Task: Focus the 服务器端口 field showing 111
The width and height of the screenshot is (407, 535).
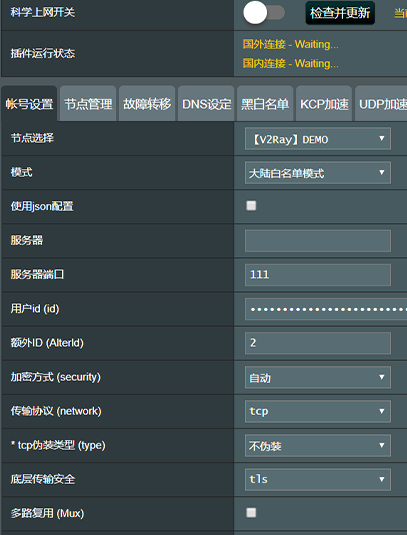Action: [x=318, y=275]
